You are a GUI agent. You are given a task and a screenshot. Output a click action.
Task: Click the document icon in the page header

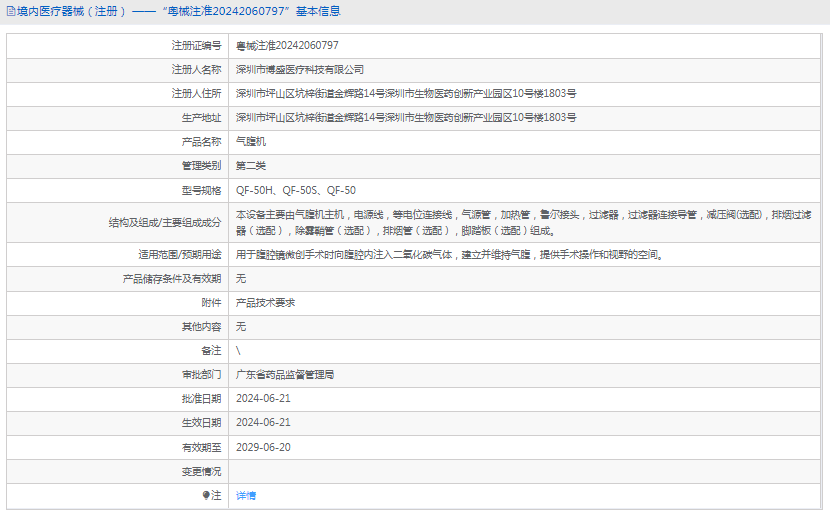pos(11,11)
